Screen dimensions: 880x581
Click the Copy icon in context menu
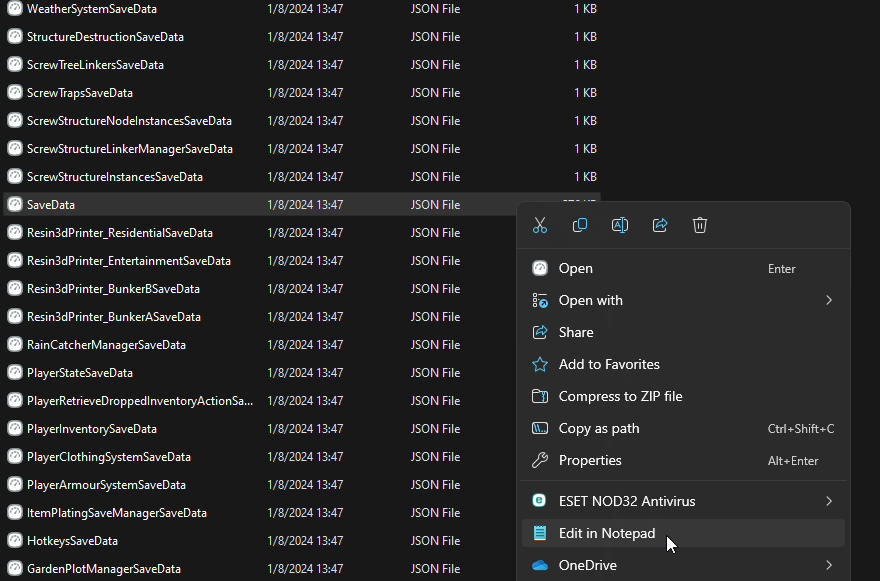click(x=580, y=225)
